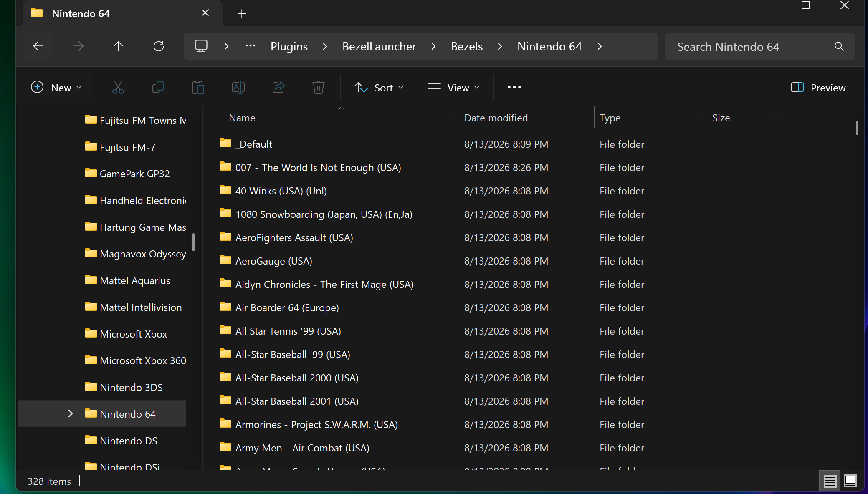Click the Microsoft Xbox folder icon in sidebar

pyautogui.click(x=91, y=333)
